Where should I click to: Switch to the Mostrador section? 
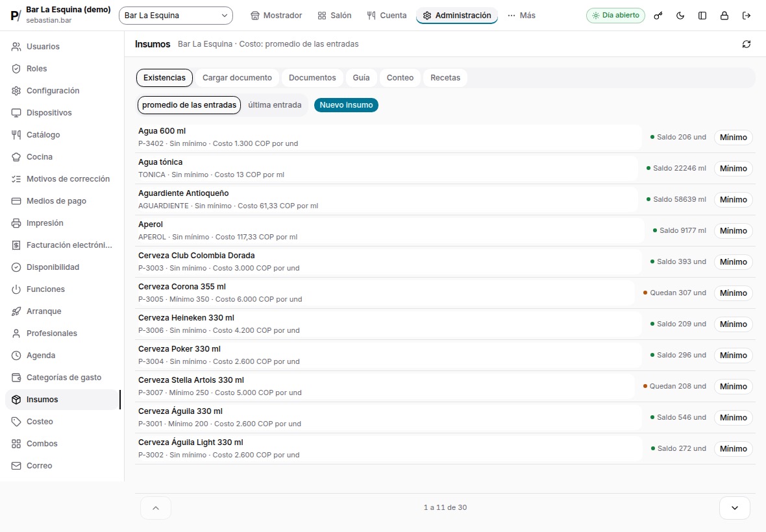pyautogui.click(x=276, y=16)
